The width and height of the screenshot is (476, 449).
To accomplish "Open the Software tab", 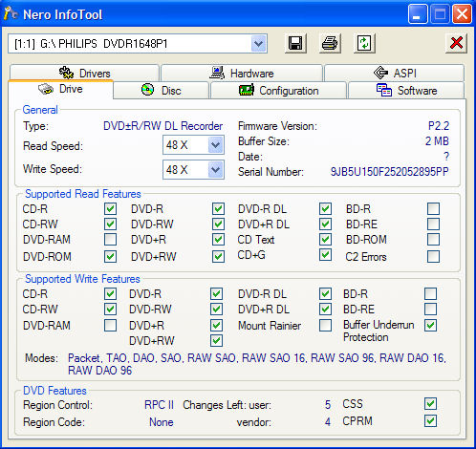I will click(x=406, y=91).
